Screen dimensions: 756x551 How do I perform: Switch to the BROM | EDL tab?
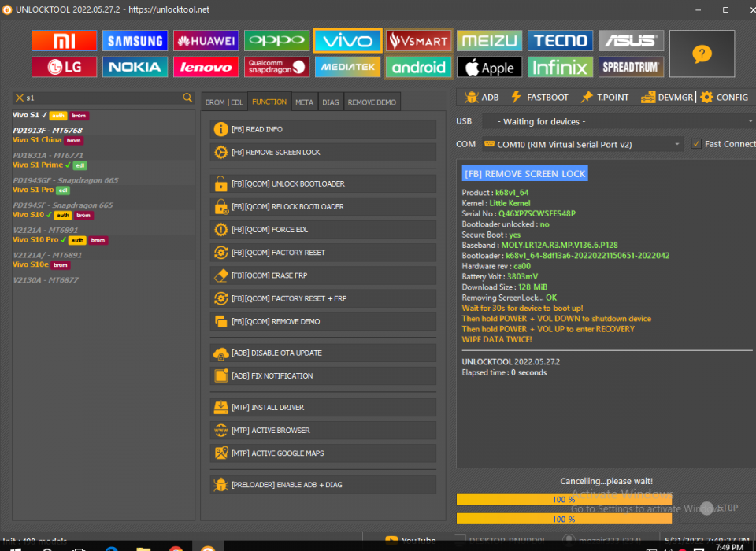point(224,102)
